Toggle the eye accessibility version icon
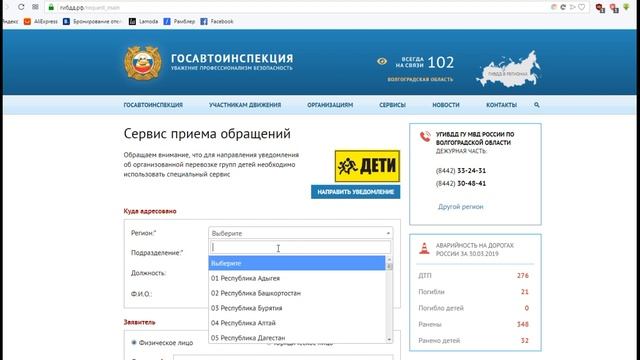 pyautogui.click(x=382, y=61)
